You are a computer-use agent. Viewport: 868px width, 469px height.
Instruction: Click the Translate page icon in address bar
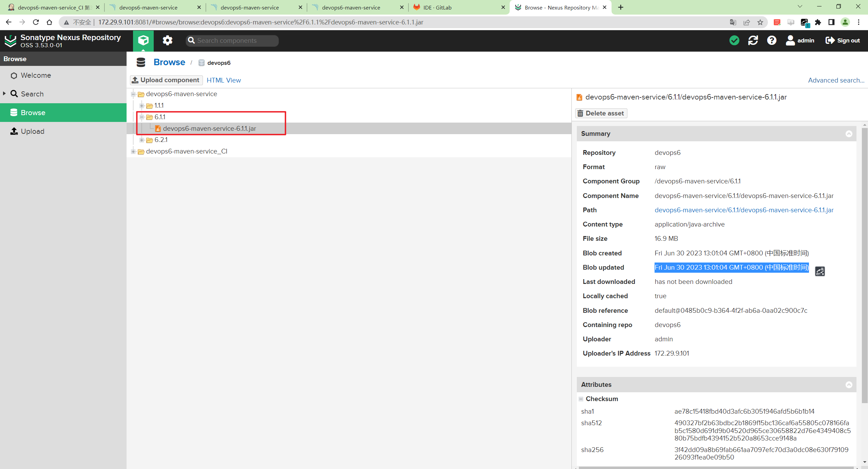point(733,22)
